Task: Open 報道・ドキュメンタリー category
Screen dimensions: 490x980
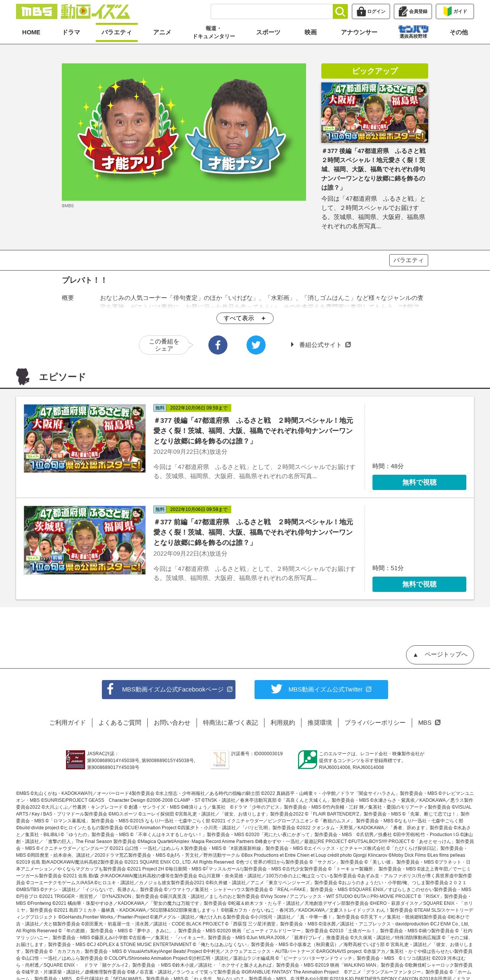Action: click(x=214, y=32)
